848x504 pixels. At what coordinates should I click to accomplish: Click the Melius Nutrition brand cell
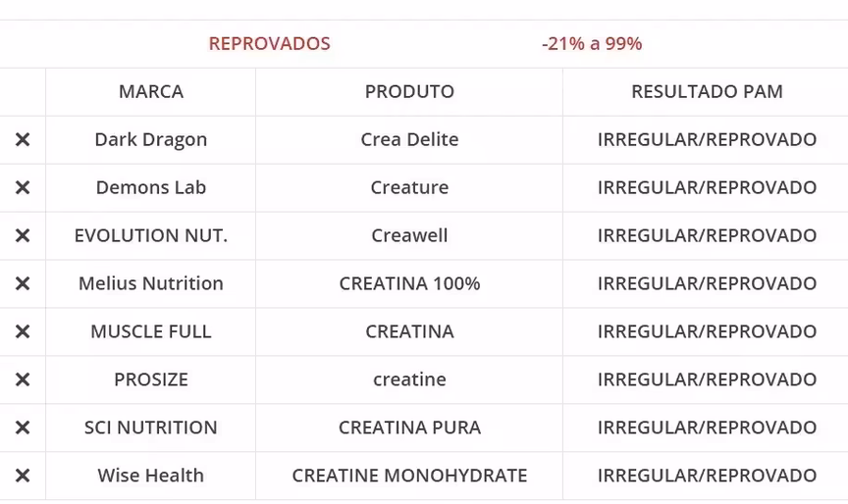tap(151, 284)
